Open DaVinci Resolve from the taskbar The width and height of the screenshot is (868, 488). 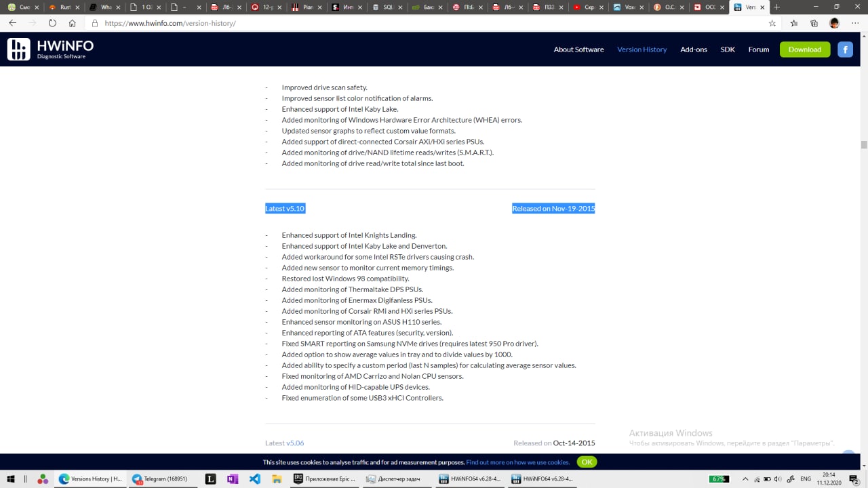click(x=43, y=479)
